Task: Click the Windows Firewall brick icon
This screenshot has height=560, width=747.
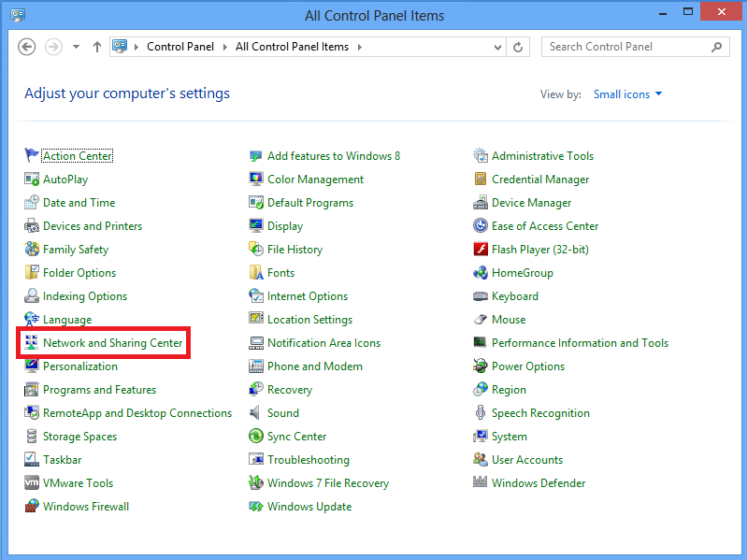Action: click(x=32, y=506)
